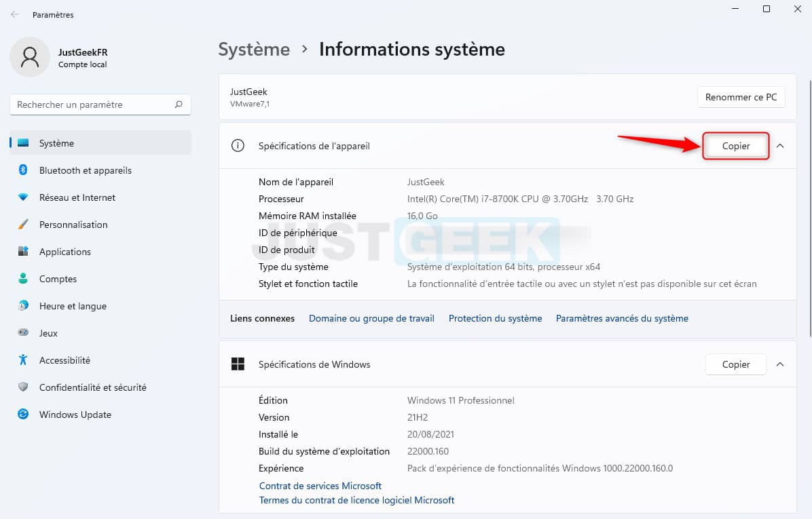
Task: Open Heure et langue settings
Action: pos(100,306)
